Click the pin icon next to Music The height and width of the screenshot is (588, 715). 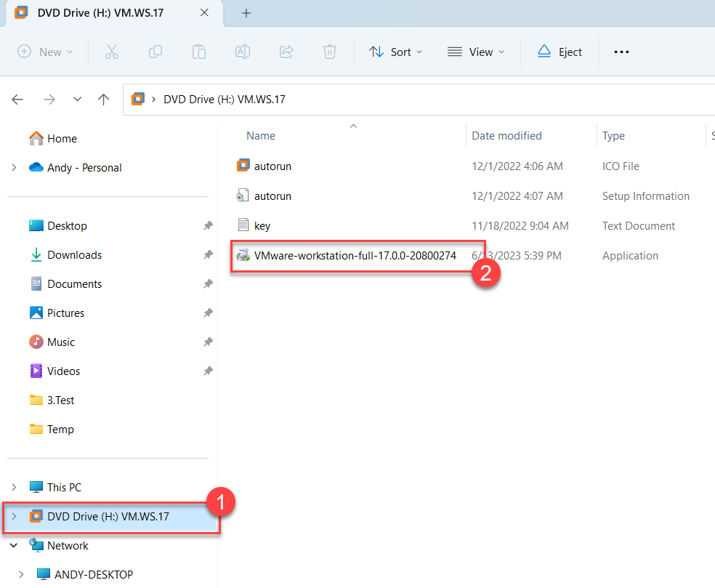click(x=208, y=342)
